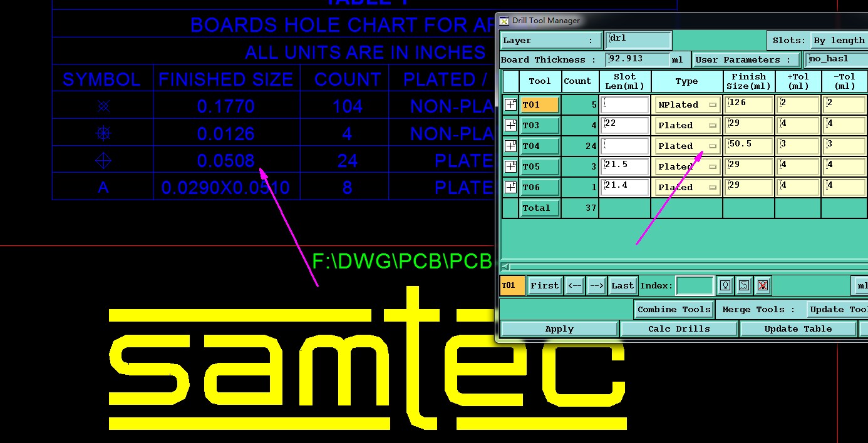Screen dimensions: 868x443
Task: Select tool T01 button
Action: 539,104
